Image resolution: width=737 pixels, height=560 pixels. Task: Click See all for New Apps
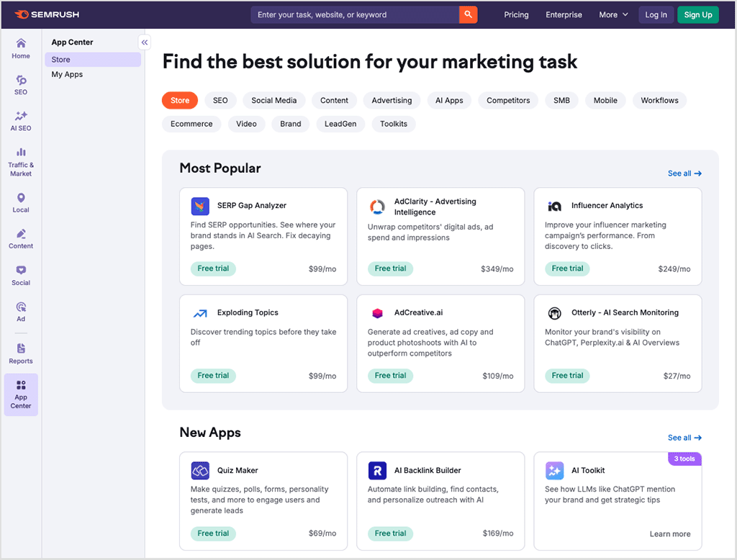(684, 438)
